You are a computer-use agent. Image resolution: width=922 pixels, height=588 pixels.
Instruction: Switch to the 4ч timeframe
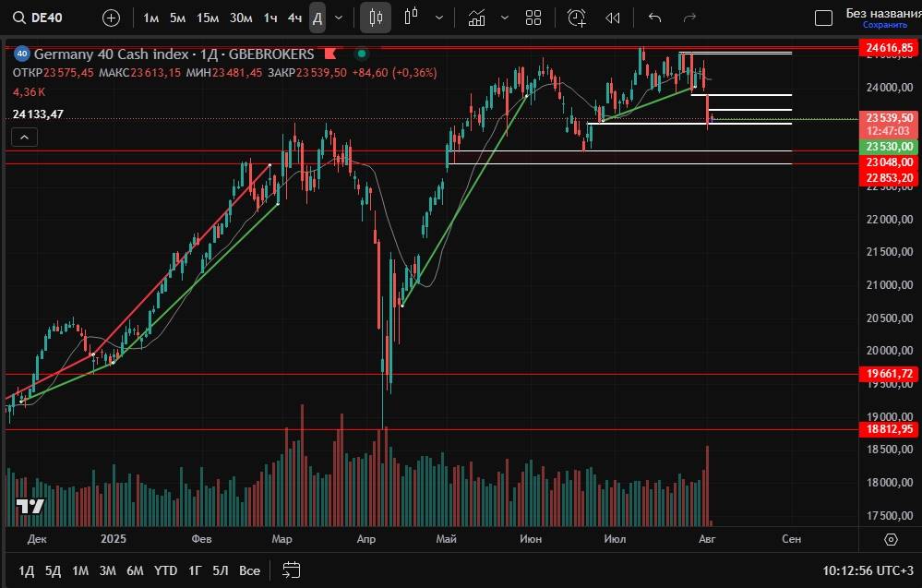pos(294,18)
